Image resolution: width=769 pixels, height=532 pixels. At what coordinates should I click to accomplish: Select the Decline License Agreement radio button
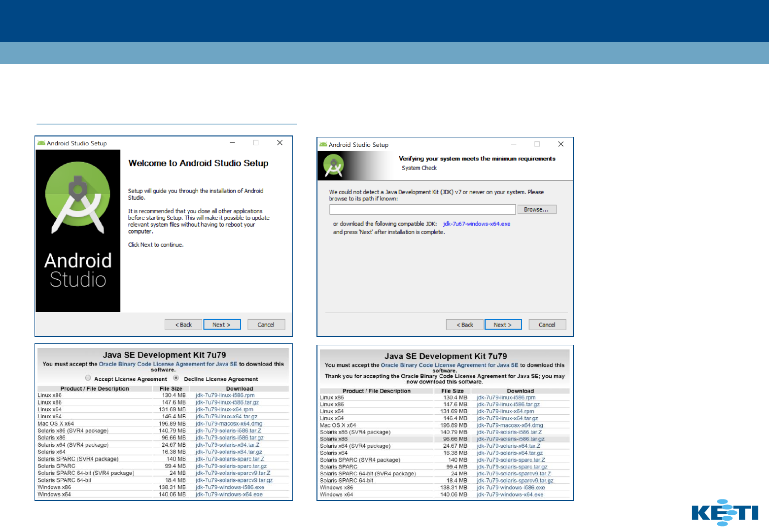pos(176,378)
